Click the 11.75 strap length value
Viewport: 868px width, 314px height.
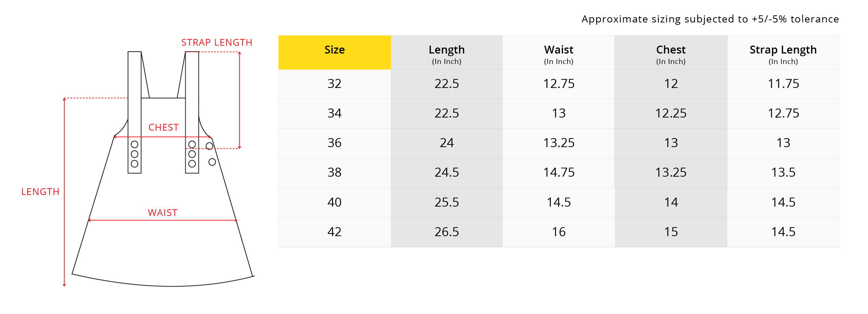point(783,84)
